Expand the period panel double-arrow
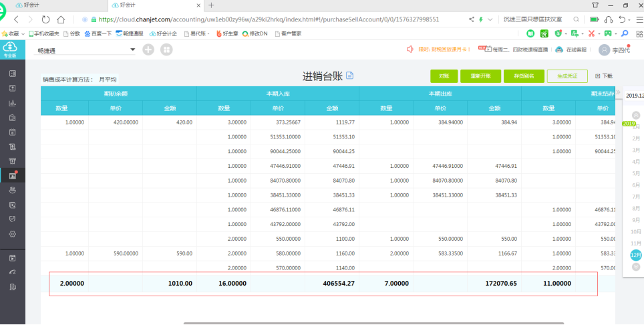 point(619,92)
